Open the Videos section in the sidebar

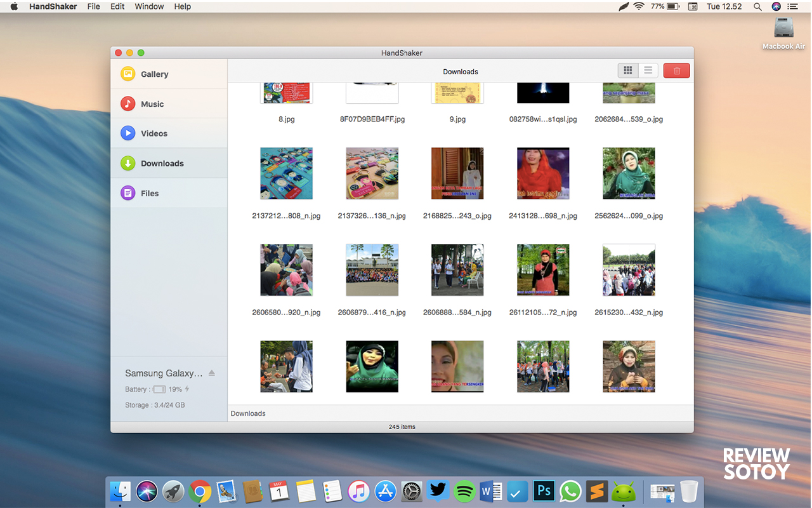coord(169,133)
